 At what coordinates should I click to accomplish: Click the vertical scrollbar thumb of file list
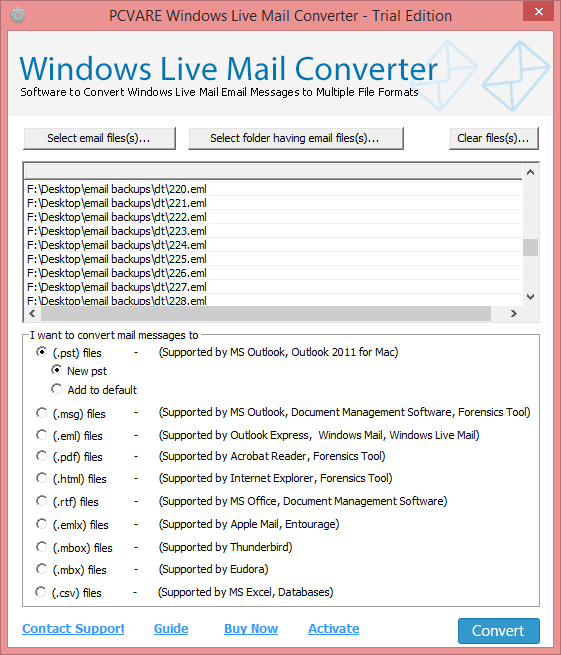[x=531, y=247]
